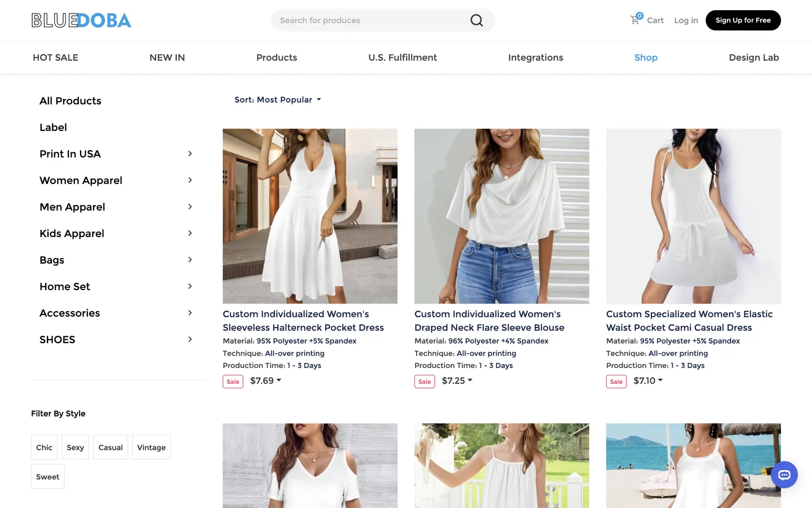
Task: Expand the Print In USA chevron
Action: 190,154
